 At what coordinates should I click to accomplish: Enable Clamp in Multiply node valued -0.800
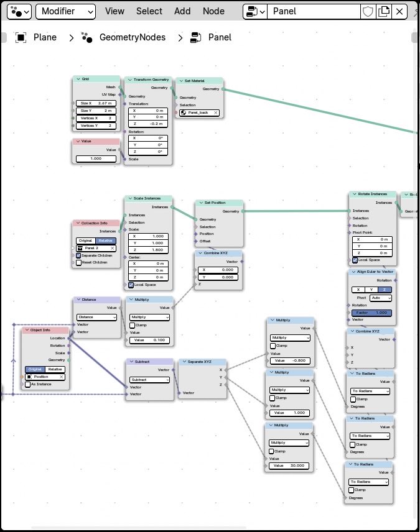[273, 346]
